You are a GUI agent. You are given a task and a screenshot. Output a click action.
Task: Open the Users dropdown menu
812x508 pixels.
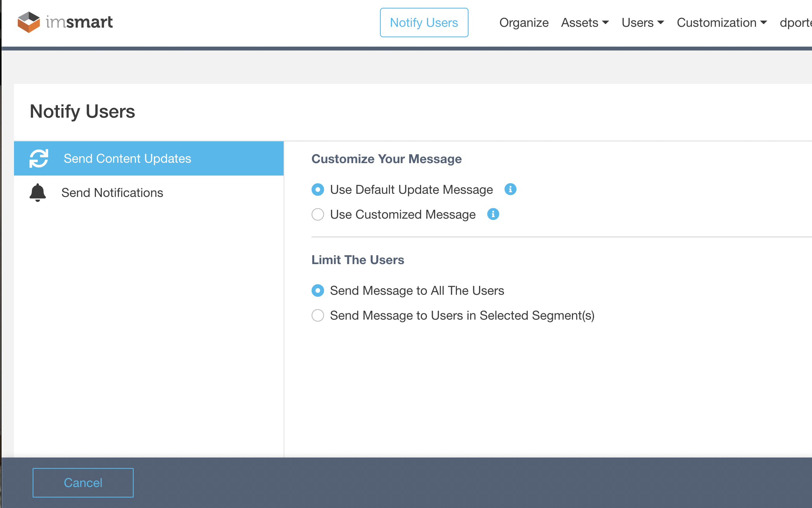tap(642, 23)
